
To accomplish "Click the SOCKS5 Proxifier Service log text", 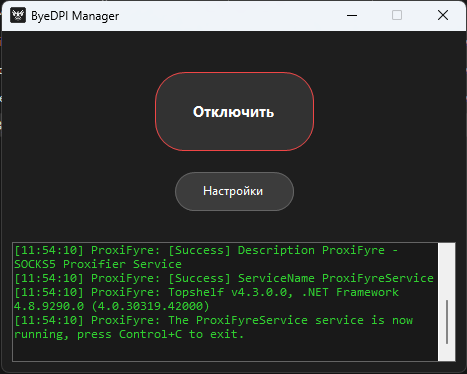I will [x=98, y=264].
